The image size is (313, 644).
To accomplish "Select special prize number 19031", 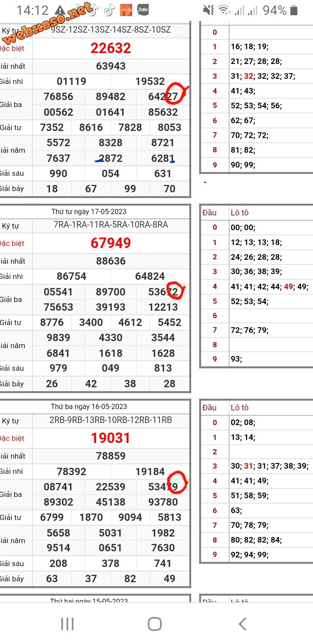I will 111,438.
